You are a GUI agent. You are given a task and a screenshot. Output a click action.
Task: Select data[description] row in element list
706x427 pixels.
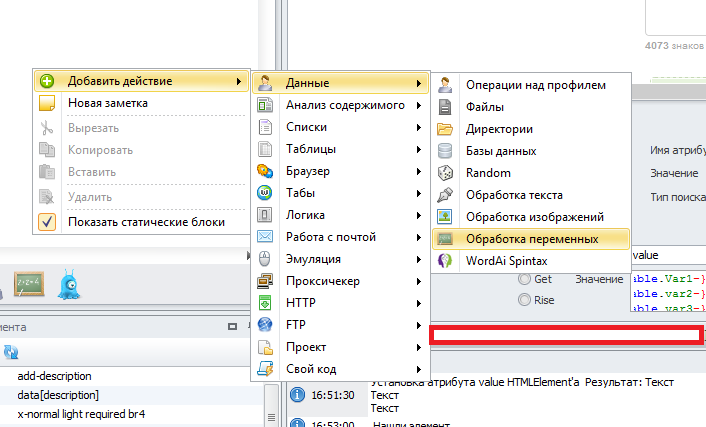[131, 395]
